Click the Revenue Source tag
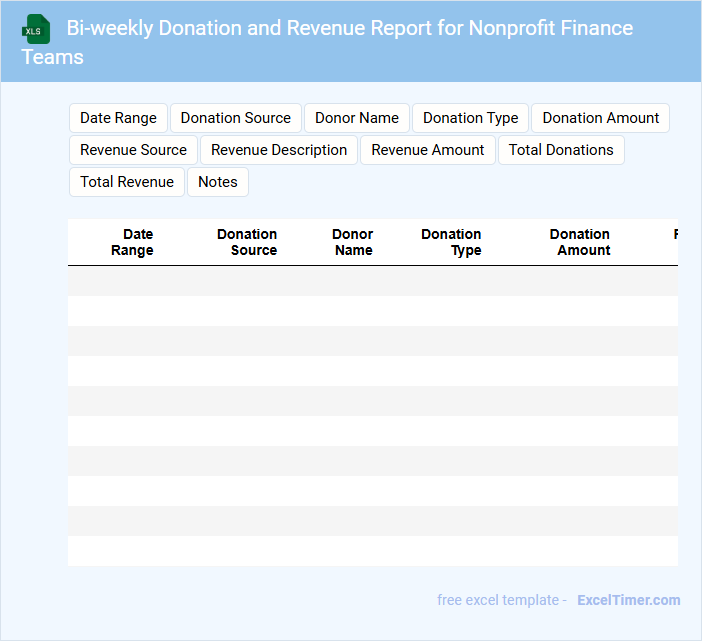 [133, 150]
